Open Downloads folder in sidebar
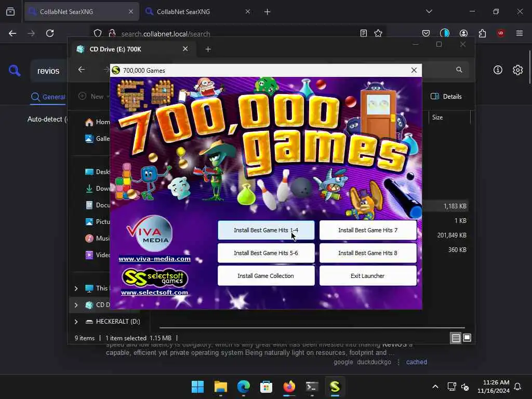The image size is (532, 399). tap(97, 188)
